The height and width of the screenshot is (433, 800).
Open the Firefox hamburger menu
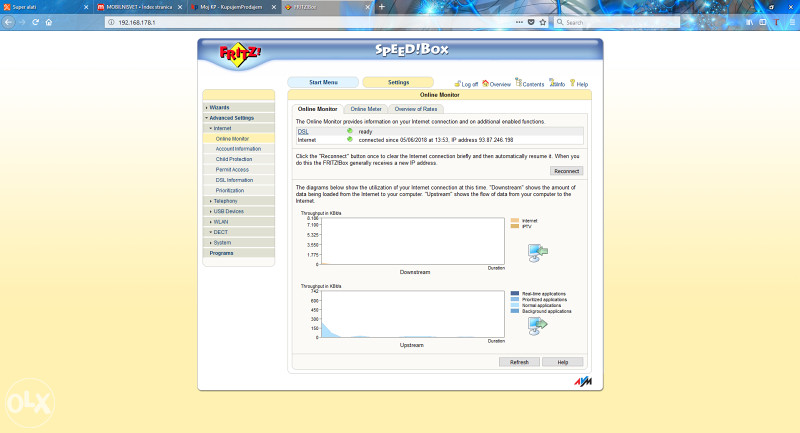(x=792, y=22)
